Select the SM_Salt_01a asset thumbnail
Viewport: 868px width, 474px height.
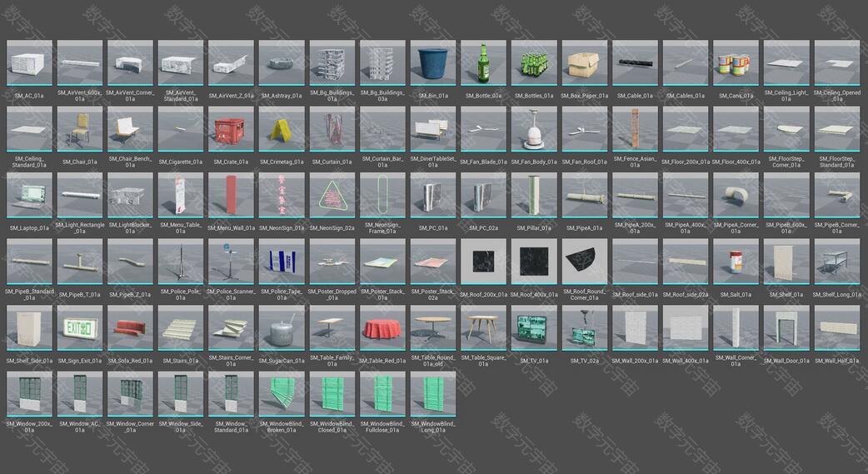pyautogui.click(x=736, y=261)
